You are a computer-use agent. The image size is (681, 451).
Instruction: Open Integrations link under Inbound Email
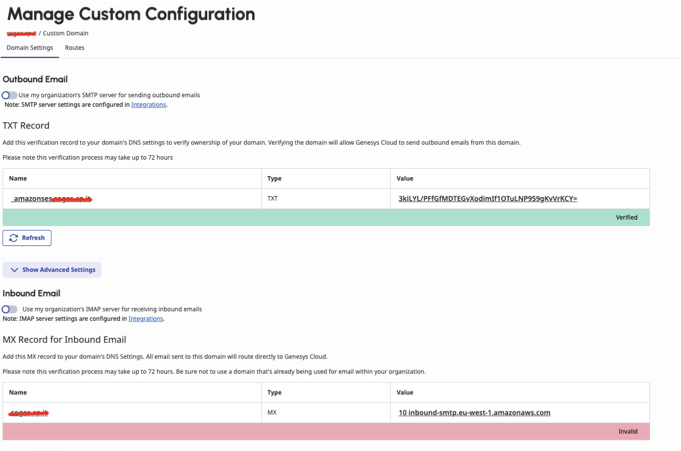pyautogui.click(x=145, y=318)
